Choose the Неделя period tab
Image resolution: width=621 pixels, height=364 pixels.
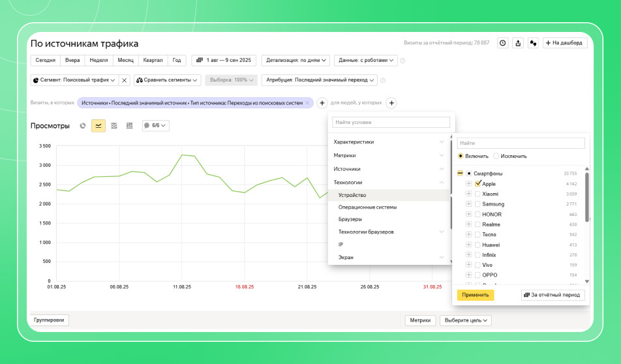point(98,60)
